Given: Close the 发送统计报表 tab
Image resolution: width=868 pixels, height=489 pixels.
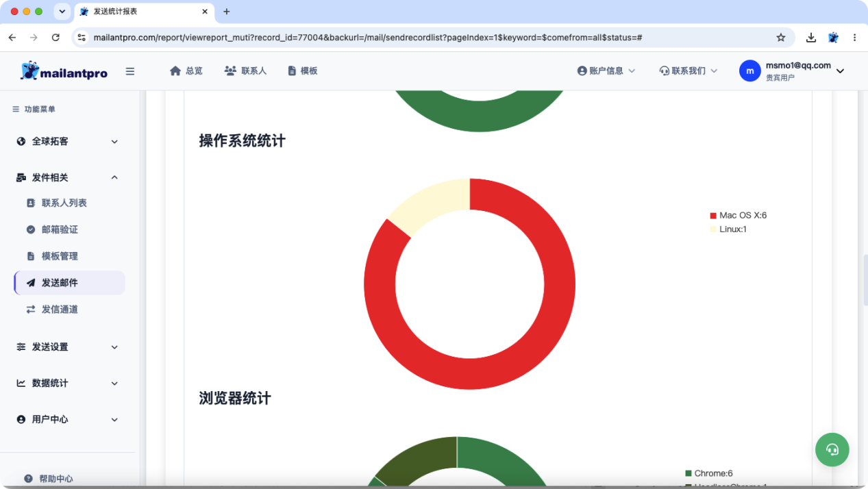Looking at the screenshot, I should tap(204, 12).
